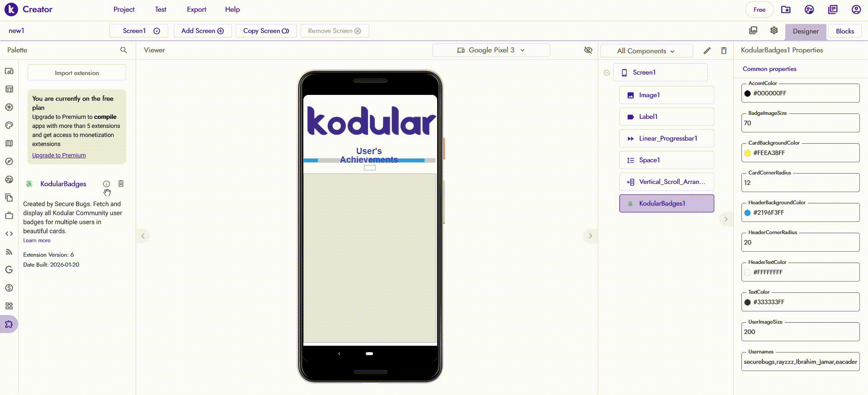This screenshot has height=395, width=868.
Task: Rename the selected component with pencil icon
Action: pos(707,51)
